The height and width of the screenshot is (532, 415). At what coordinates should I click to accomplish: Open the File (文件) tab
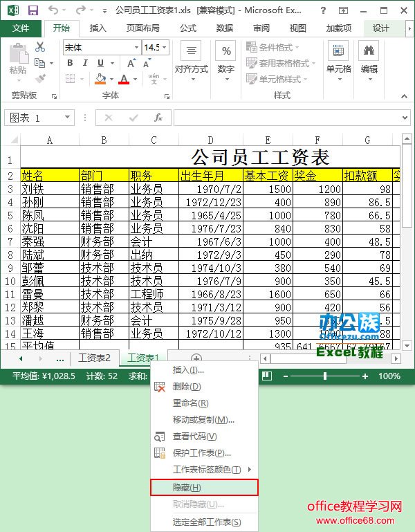21,28
